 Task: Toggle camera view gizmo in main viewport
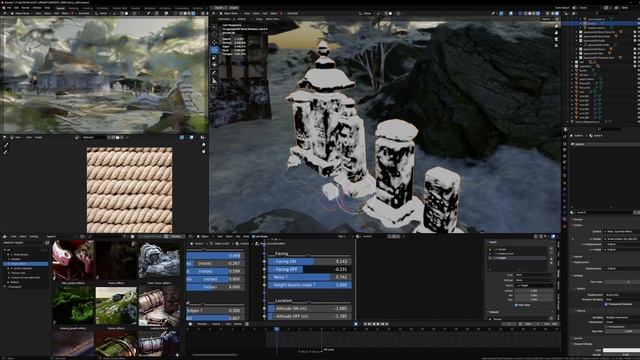pos(556,39)
